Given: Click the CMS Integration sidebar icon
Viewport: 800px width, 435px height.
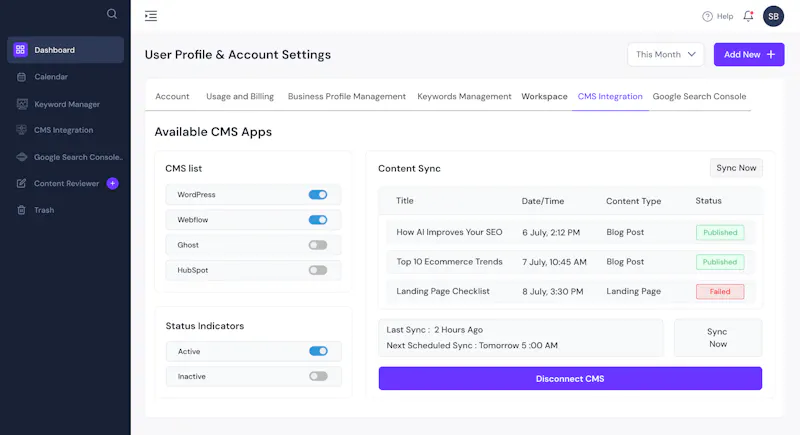Looking at the screenshot, I should (x=21, y=130).
